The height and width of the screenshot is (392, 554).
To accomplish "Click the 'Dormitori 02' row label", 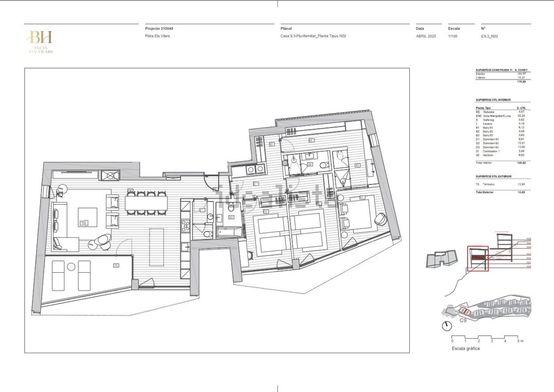I will (x=491, y=143).
